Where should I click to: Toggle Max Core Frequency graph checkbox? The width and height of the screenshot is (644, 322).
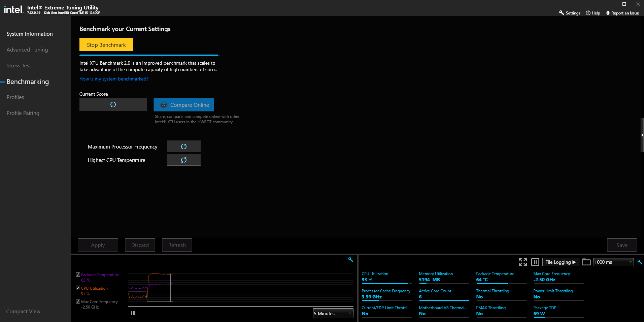point(78,301)
